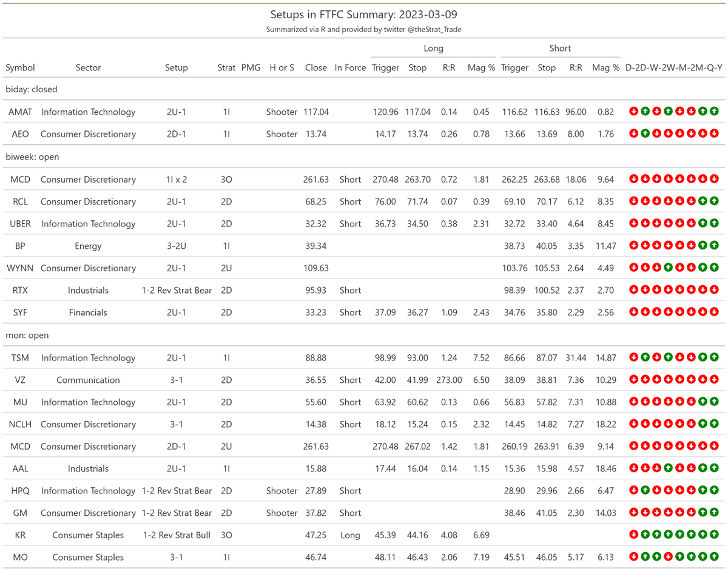Click the close price 117.04 for AMAT
The image size is (728, 571).
[x=316, y=112]
